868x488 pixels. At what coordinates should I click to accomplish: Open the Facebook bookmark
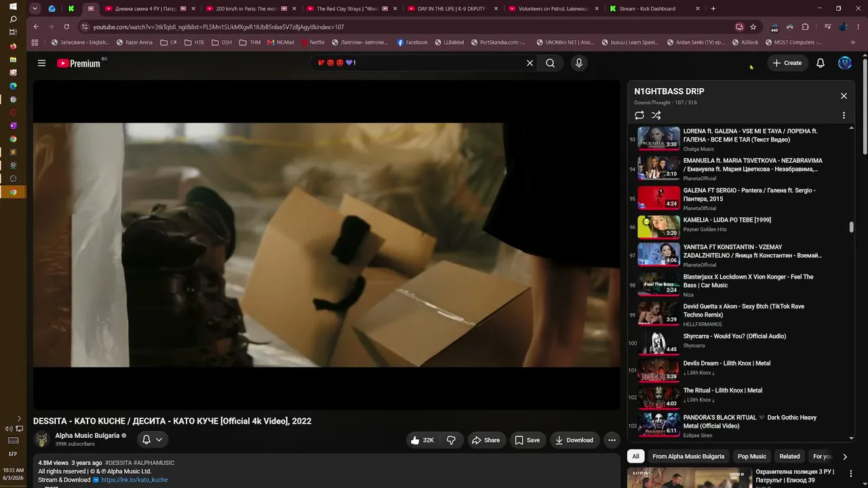[x=412, y=42]
